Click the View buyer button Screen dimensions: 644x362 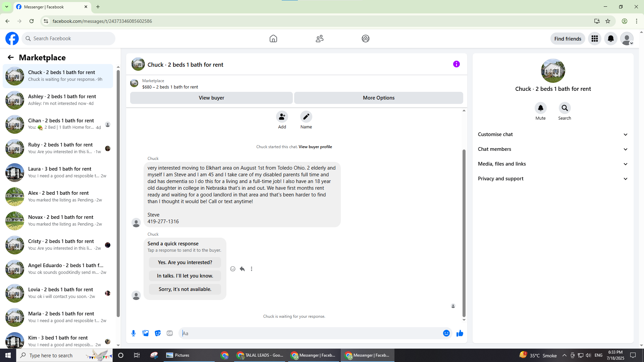[x=211, y=98]
